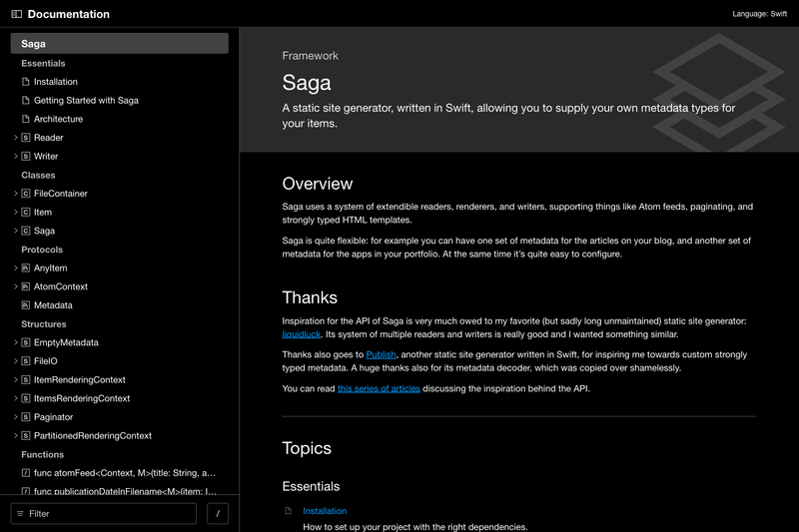This screenshot has height=532, width=799.
Task: Click the Language: Swift label
Action: pos(759,14)
